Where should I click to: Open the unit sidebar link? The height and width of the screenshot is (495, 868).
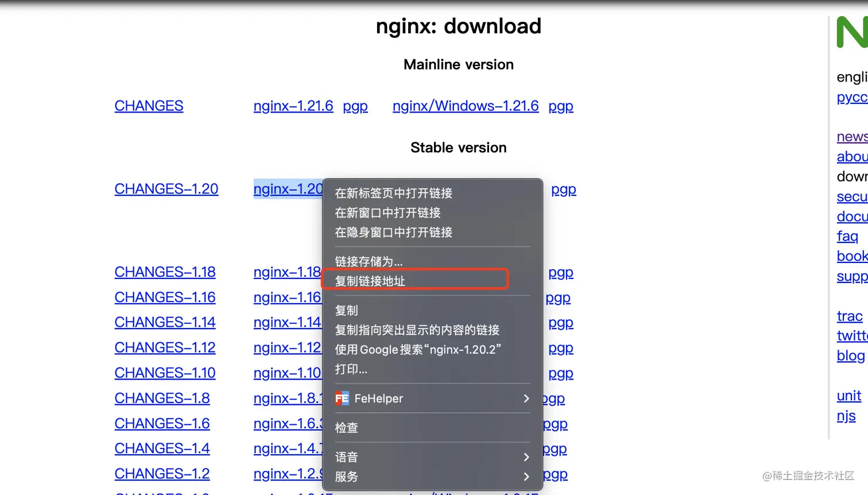(849, 396)
